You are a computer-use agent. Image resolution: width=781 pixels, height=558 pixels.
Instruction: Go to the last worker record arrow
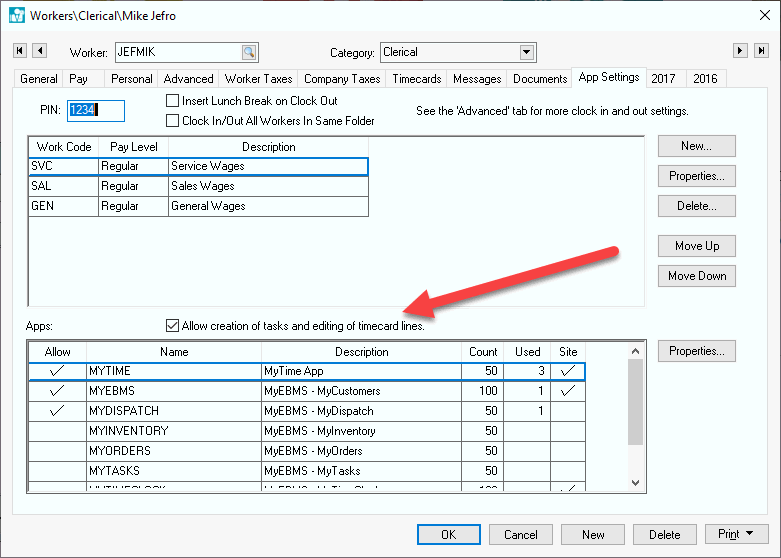coord(762,51)
